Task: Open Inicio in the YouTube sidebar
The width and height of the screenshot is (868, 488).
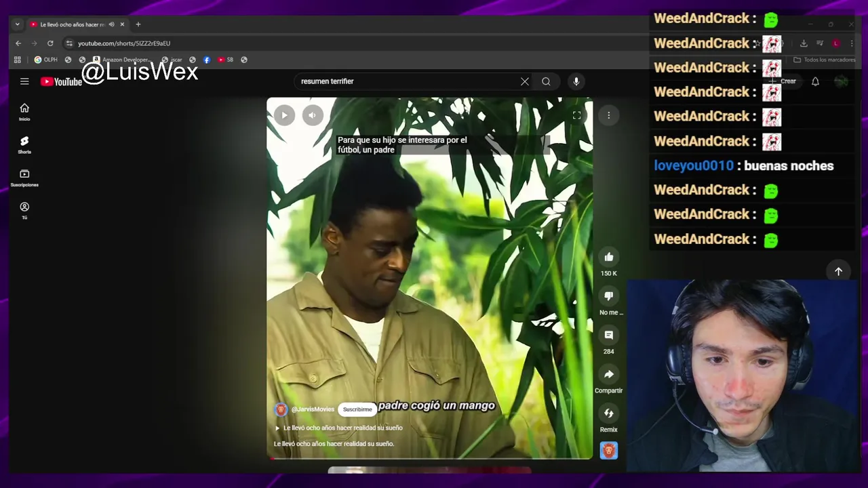Action: (x=24, y=112)
